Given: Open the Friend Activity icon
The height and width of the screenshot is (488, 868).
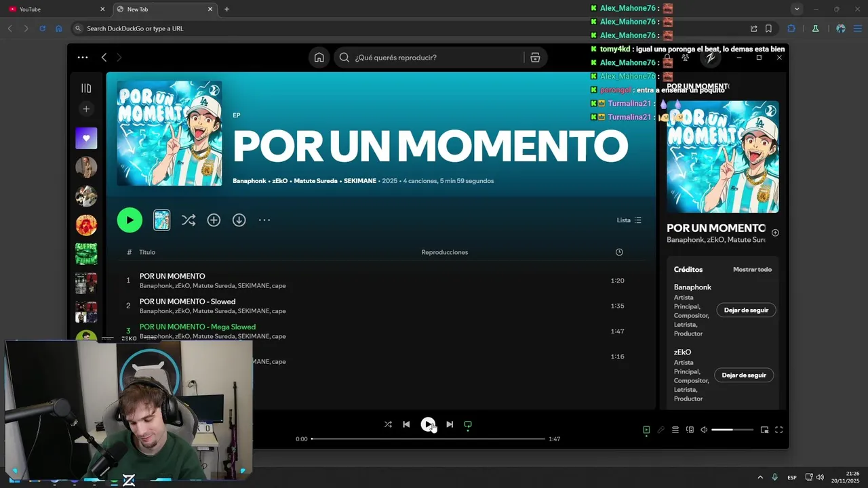Looking at the screenshot, I should pyautogui.click(x=686, y=58).
